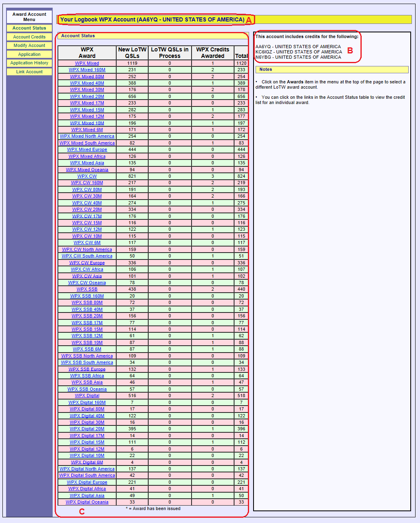Click the Notes section header
The image size is (420, 523).
[x=266, y=70]
